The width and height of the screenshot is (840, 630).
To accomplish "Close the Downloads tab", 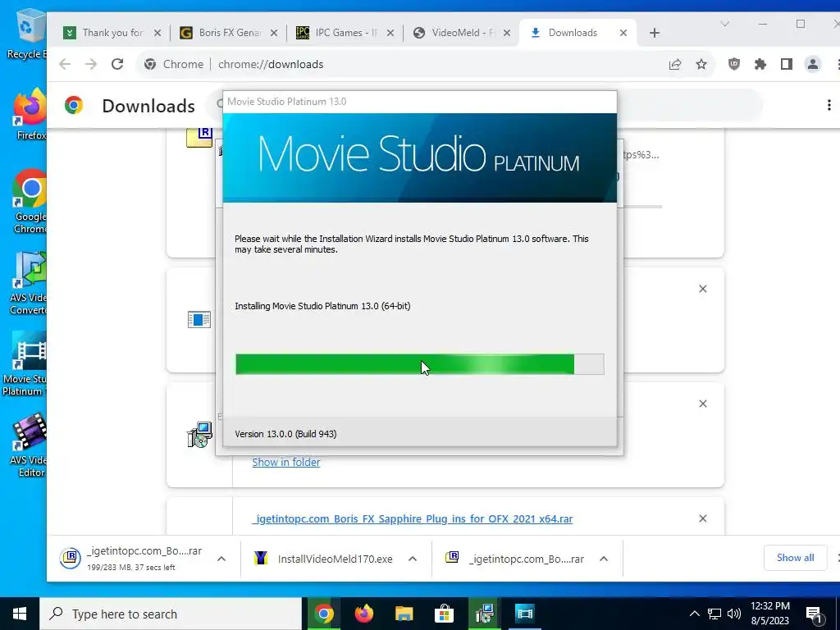I will 623,33.
